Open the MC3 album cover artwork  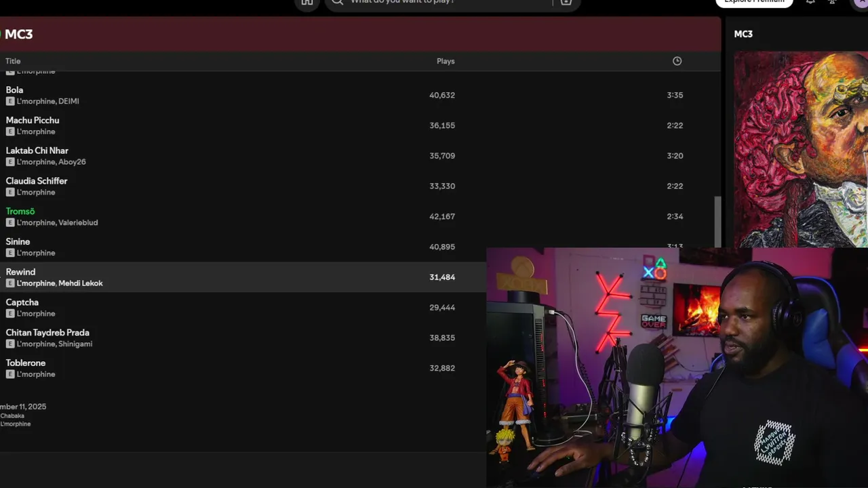pos(801,149)
